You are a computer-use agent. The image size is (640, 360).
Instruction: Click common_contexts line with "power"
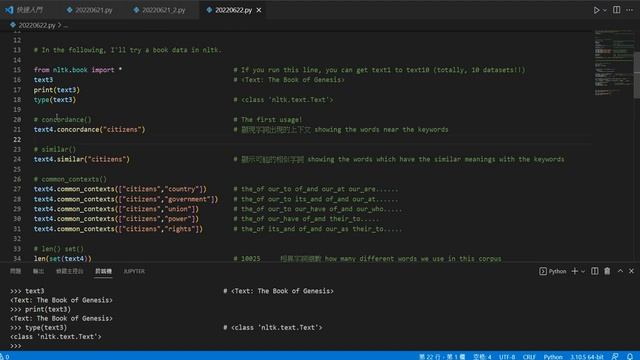pyautogui.click(x=116, y=219)
